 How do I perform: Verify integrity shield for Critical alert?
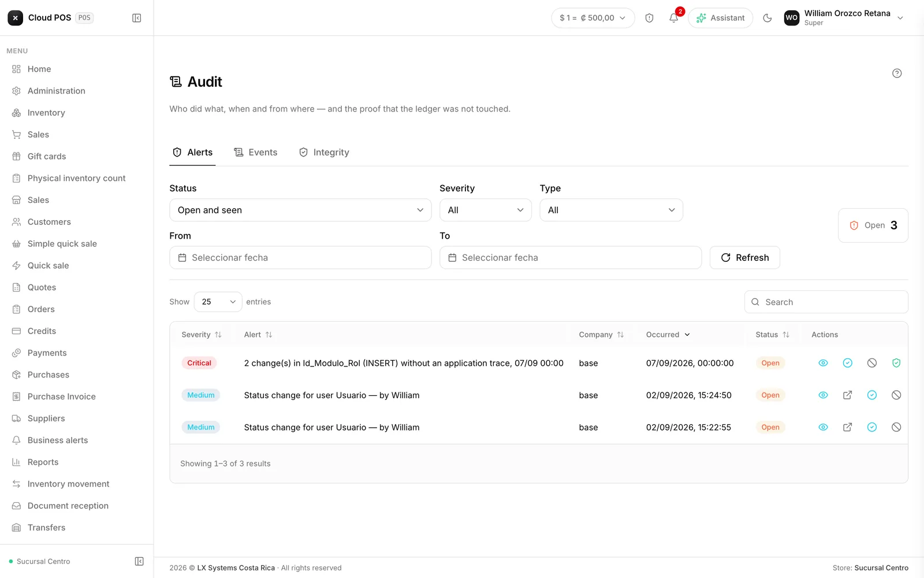coord(896,363)
